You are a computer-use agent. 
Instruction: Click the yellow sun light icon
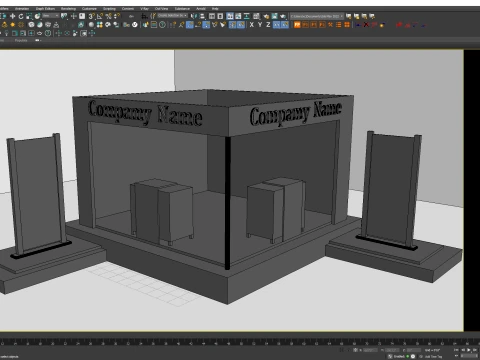[13, 25]
